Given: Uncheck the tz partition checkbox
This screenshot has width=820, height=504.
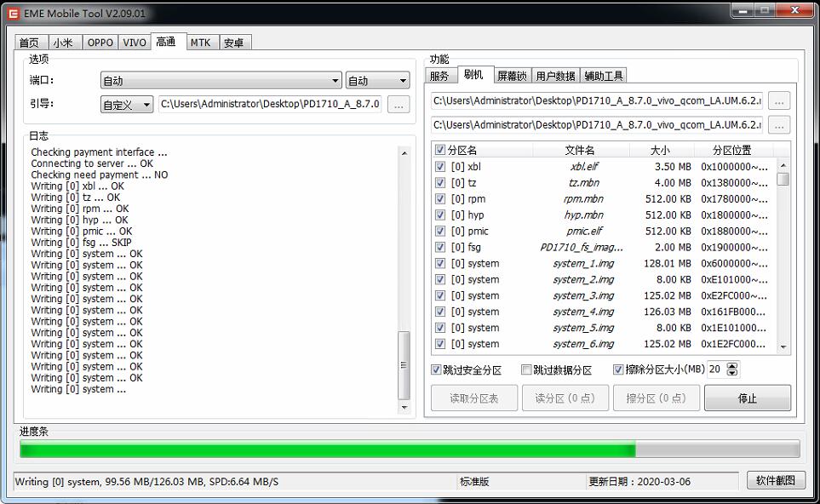Looking at the screenshot, I should pyautogui.click(x=440, y=183).
